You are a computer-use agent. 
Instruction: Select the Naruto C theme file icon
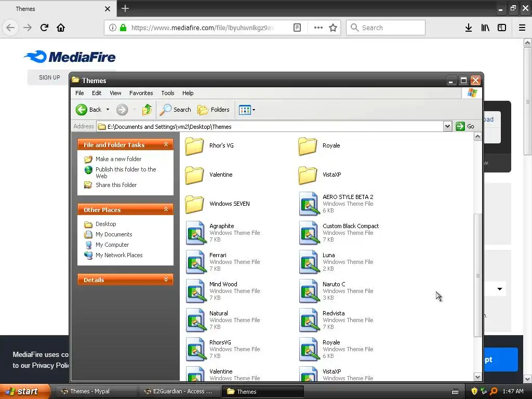coord(309,291)
